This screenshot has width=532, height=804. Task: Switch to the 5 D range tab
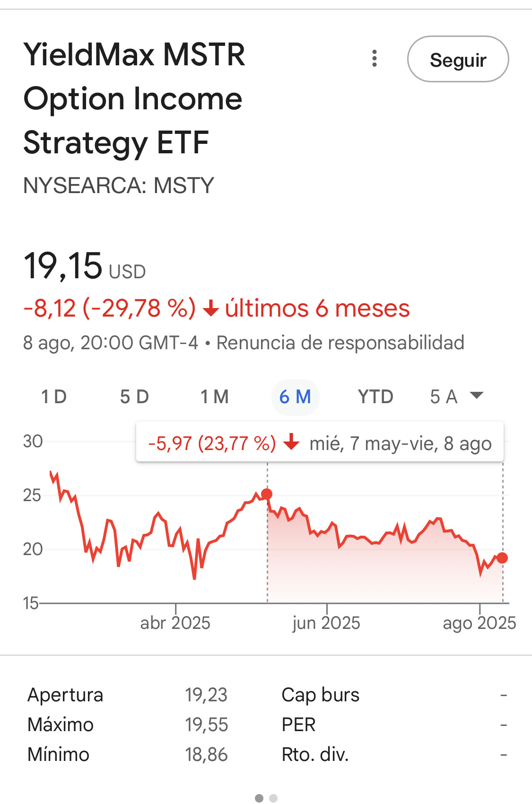pyautogui.click(x=134, y=397)
